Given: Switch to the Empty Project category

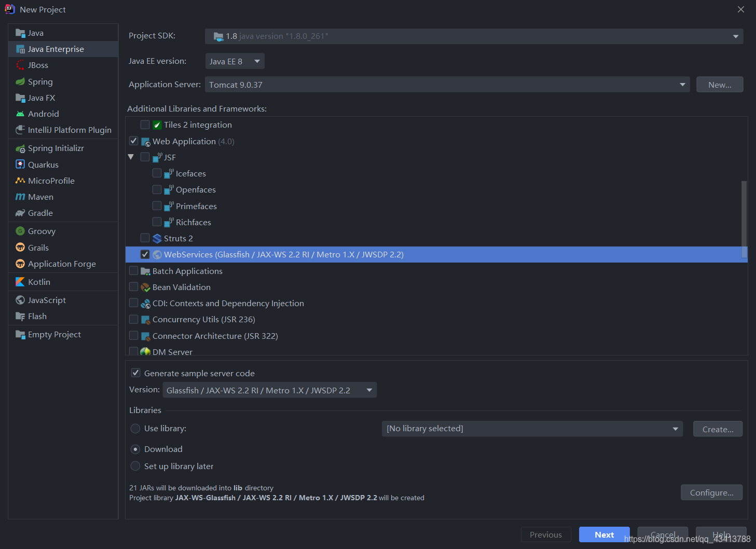Looking at the screenshot, I should click(x=53, y=334).
